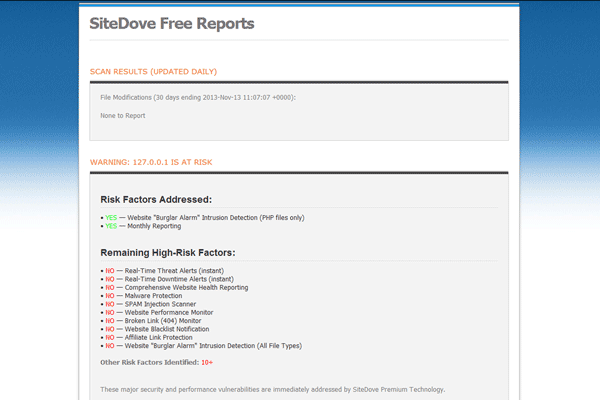Click the SiteDove Free Reports title
Screen dimensions: 600x400
(171, 23)
